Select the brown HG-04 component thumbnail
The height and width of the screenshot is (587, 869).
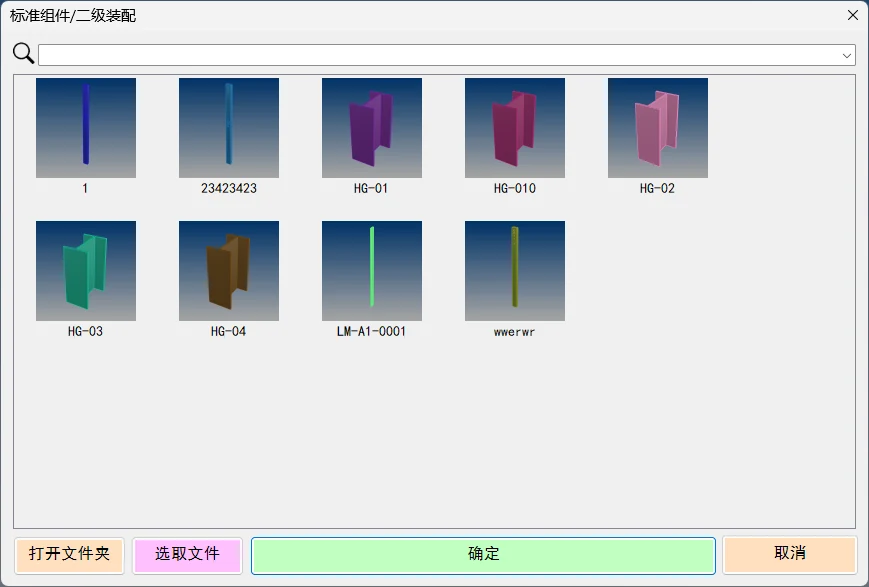pos(229,270)
